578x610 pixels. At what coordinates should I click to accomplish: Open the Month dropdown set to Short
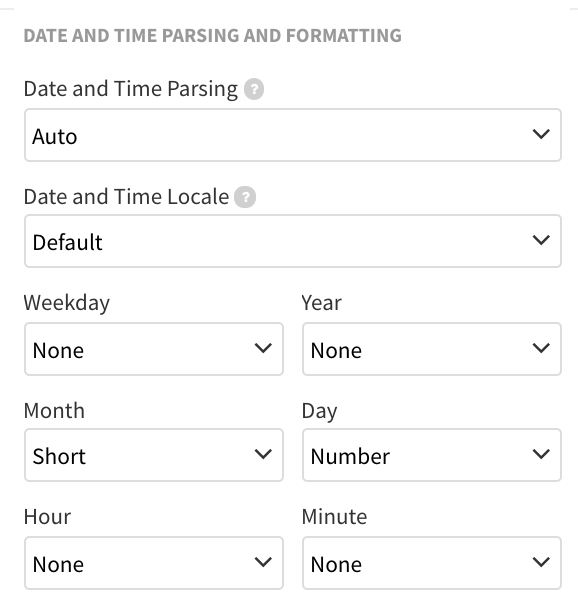pos(154,455)
